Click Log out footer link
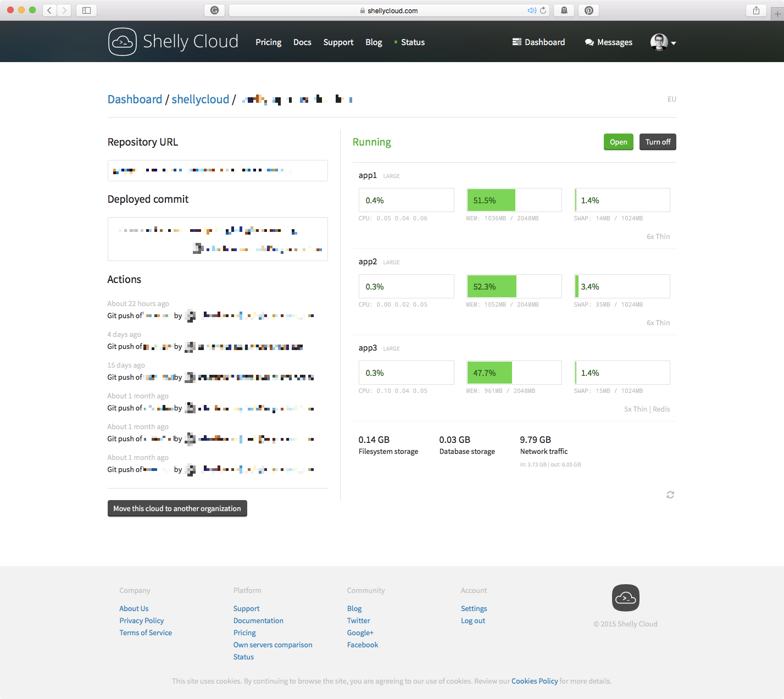This screenshot has height=699, width=784. click(473, 620)
